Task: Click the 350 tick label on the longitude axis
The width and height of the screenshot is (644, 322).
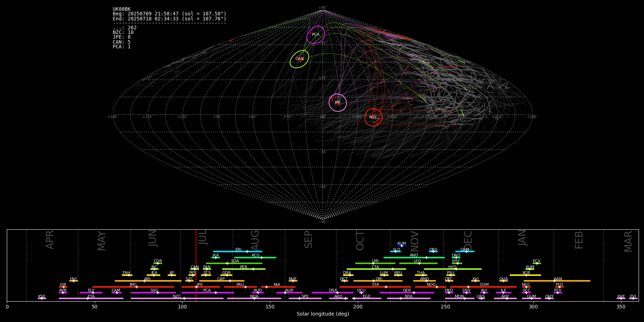Action: pos(621,307)
